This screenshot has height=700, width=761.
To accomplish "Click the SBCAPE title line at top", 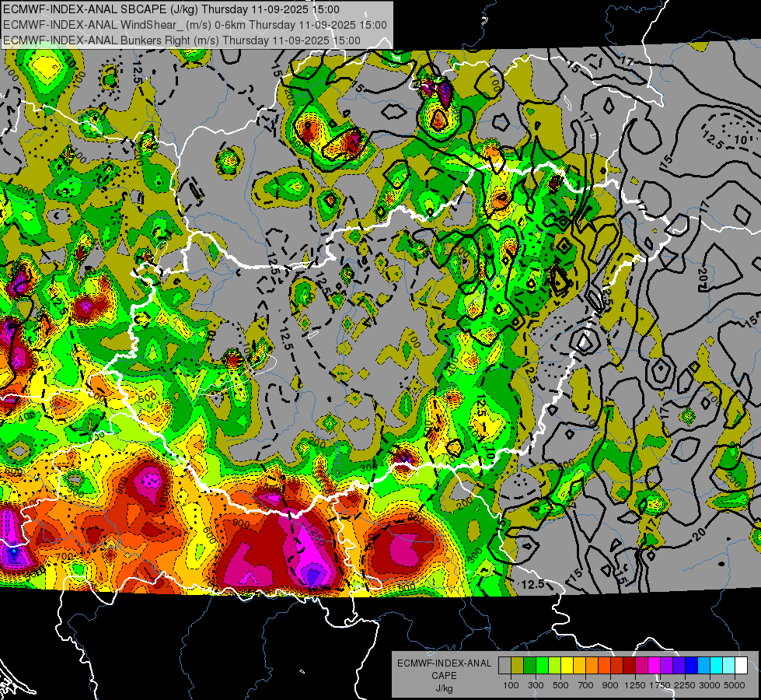I will tap(171, 9).
